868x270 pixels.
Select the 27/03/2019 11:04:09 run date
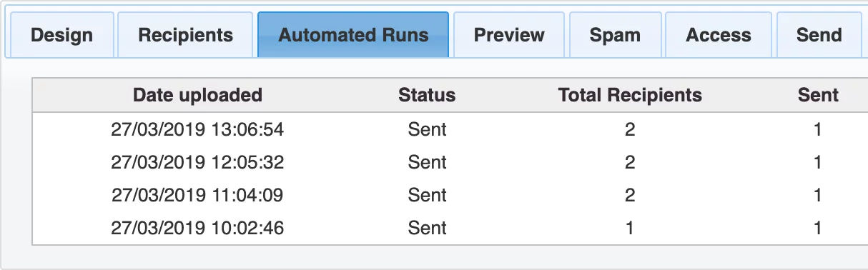197,195
